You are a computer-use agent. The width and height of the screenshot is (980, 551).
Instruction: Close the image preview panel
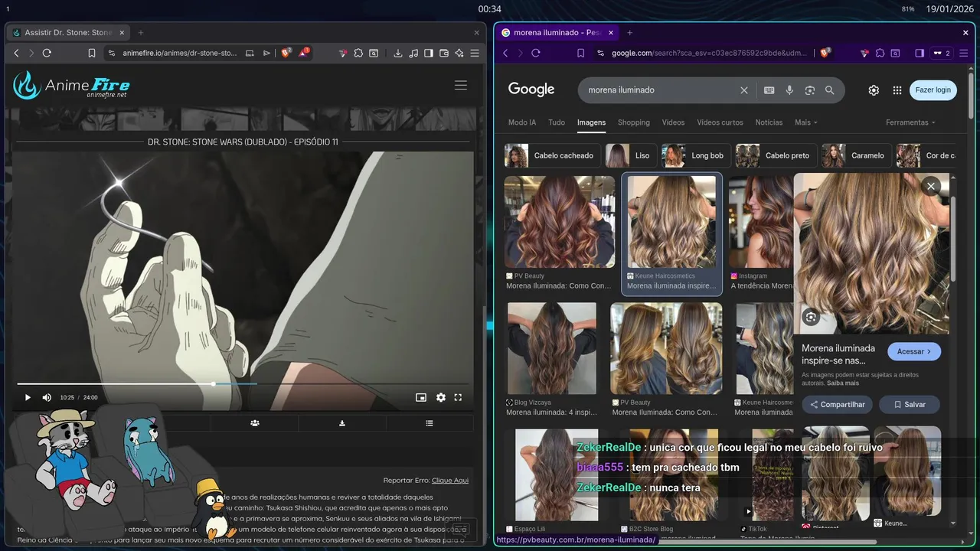[x=931, y=186]
